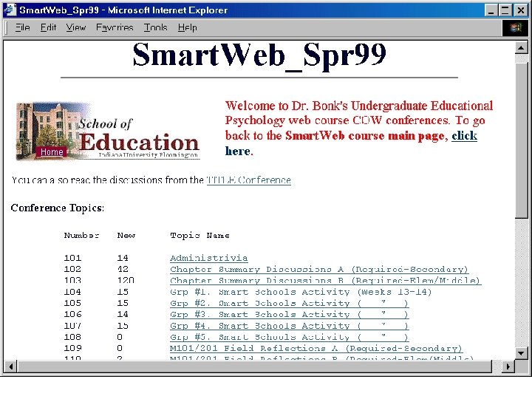
Task: Click the horizontal scrollbar left arrow
Action: click(x=11, y=366)
